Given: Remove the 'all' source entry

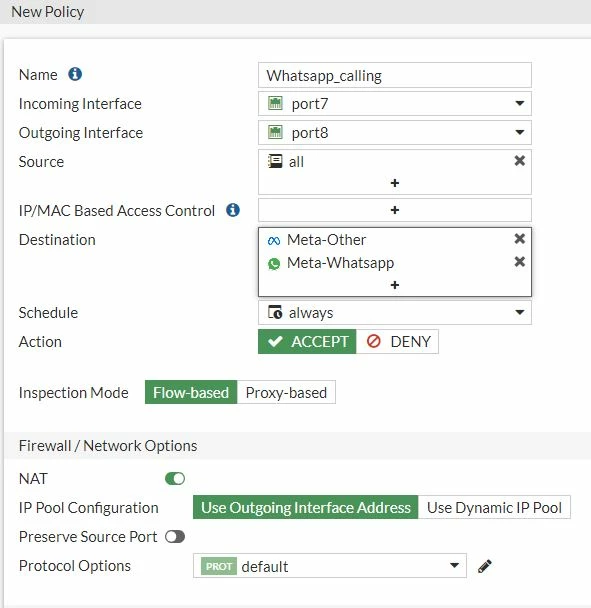Looking at the screenshot, I should click(519, 161).
